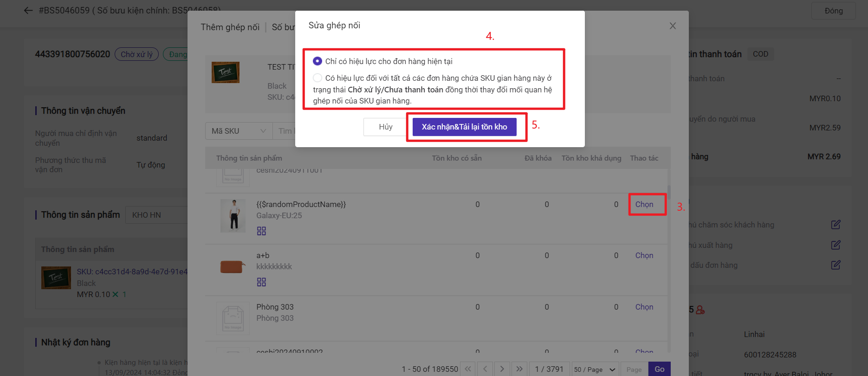The image size is (868, 376).
Task: Open the 50 / Page size dropdown
Action: [x=595, y=369]
